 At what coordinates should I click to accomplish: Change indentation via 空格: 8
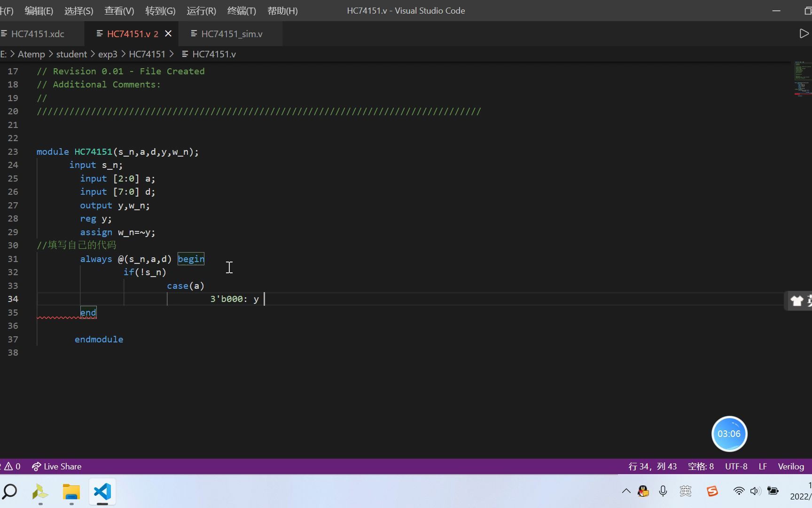[x=701, y=467]
